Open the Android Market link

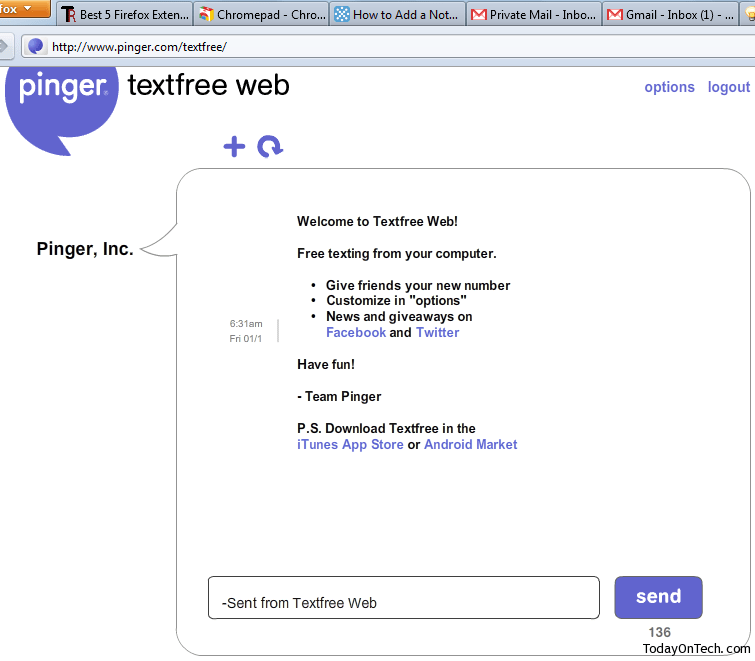click(x=470, y=444)
